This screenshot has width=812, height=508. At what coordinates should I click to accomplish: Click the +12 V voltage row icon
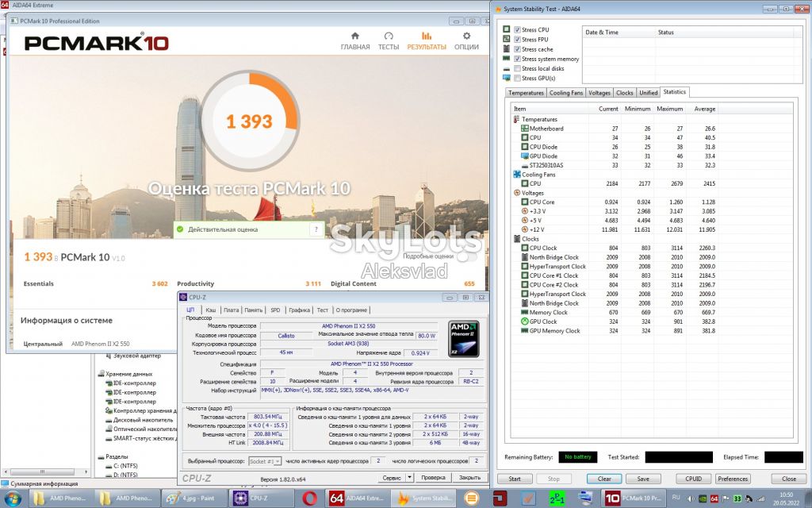[525, 229]
